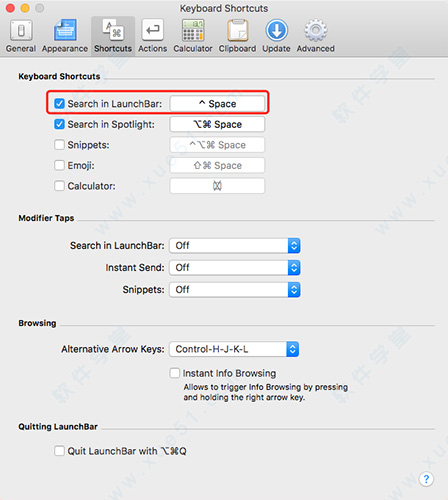Click the ⌃ Space shortcut recorder field
Screen dimensions: 448x500
point(217,104)
